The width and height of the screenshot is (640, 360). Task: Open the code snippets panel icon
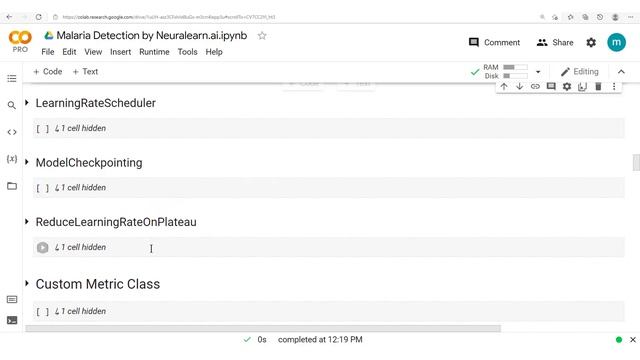pyautogui.click(x=12, y=132)
